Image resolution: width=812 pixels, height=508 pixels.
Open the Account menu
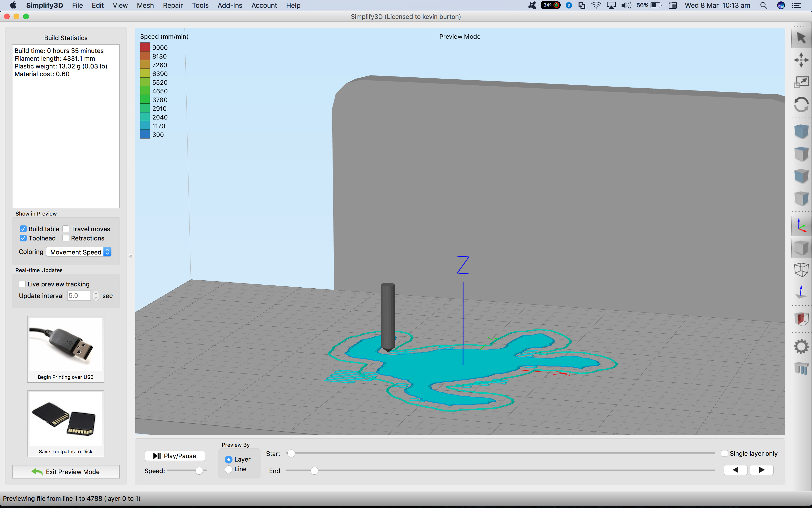point(264,5)
